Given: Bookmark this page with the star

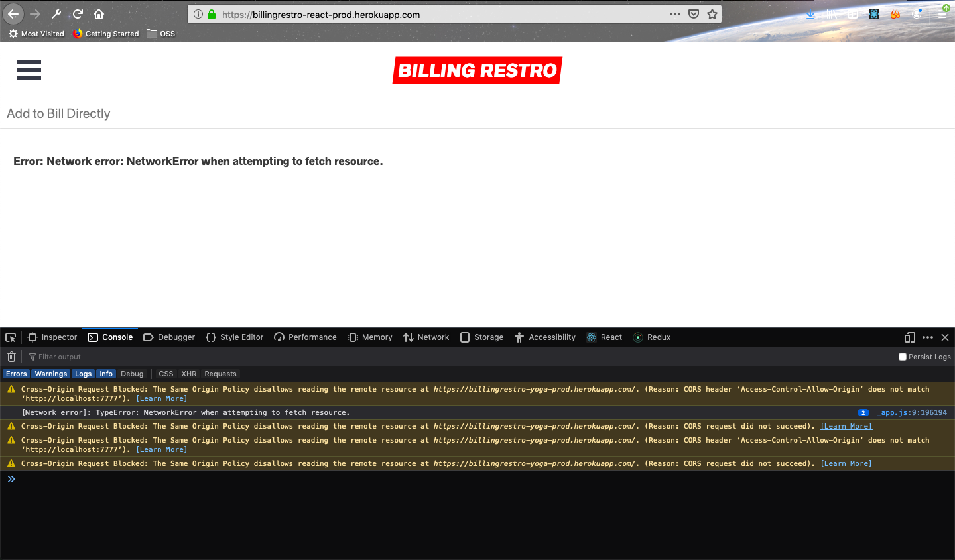Looking at the screenshot, I should (x=712, y=14).
